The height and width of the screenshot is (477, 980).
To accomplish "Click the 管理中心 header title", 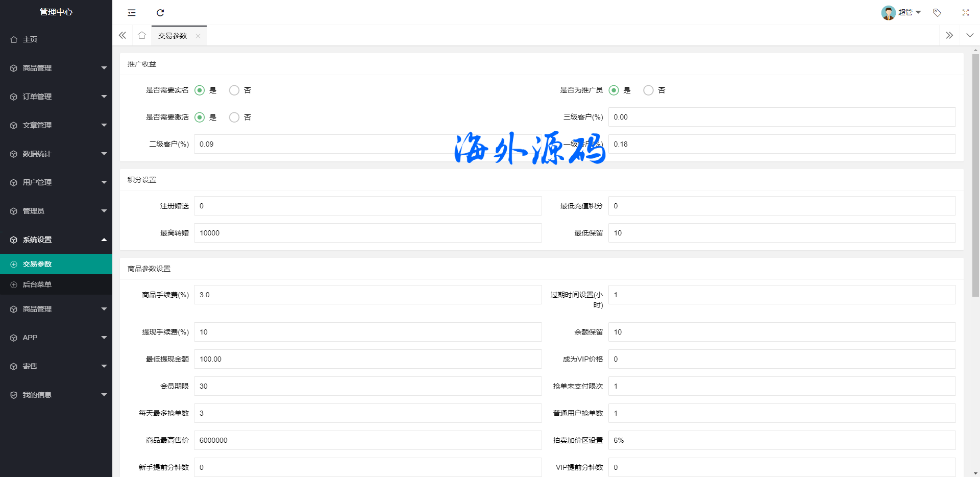I will pos(56,12).
